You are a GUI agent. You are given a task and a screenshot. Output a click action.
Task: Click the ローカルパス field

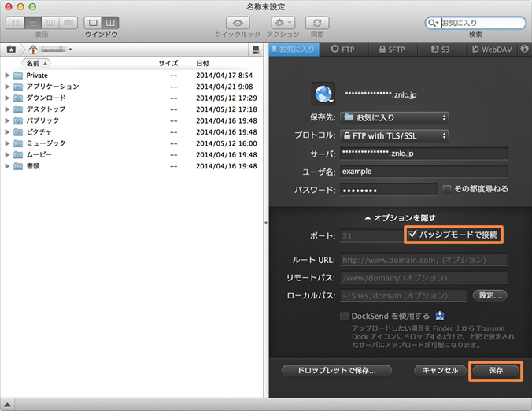click(x=404, y=295)
